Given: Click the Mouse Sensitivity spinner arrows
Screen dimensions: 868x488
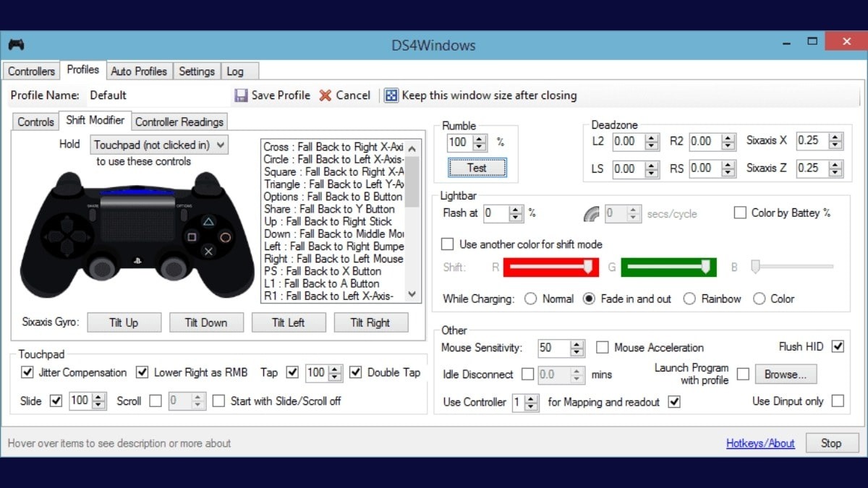Looking at the screenshot, I should click(x=577, y=348).
